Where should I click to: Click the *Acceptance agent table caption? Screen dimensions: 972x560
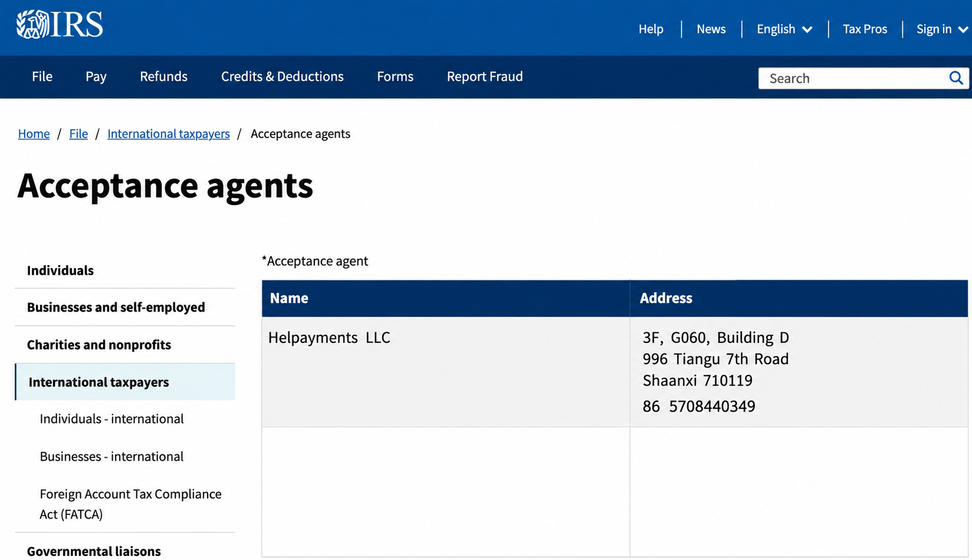coord(315,261)
